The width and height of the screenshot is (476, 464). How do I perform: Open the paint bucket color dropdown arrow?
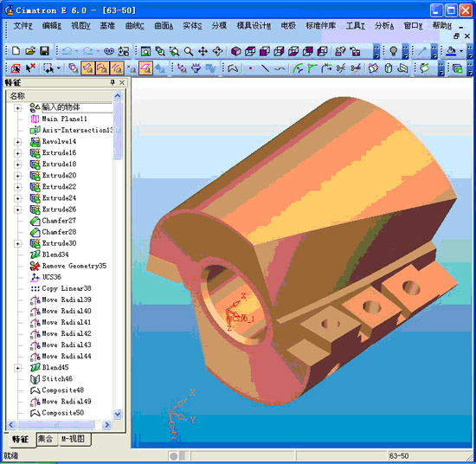click(x=461, y=51)
